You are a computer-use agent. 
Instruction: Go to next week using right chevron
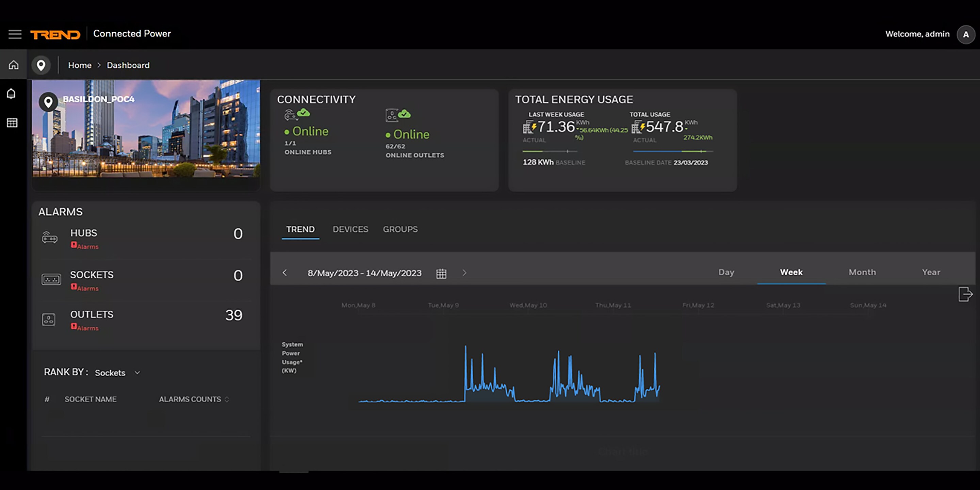click(464, 273)
